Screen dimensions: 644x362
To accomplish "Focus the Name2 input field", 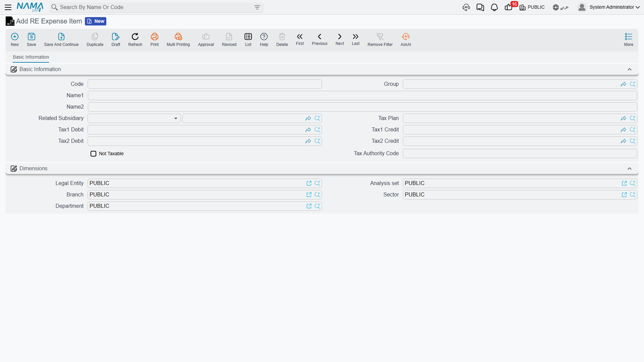I will pos(362,107).
